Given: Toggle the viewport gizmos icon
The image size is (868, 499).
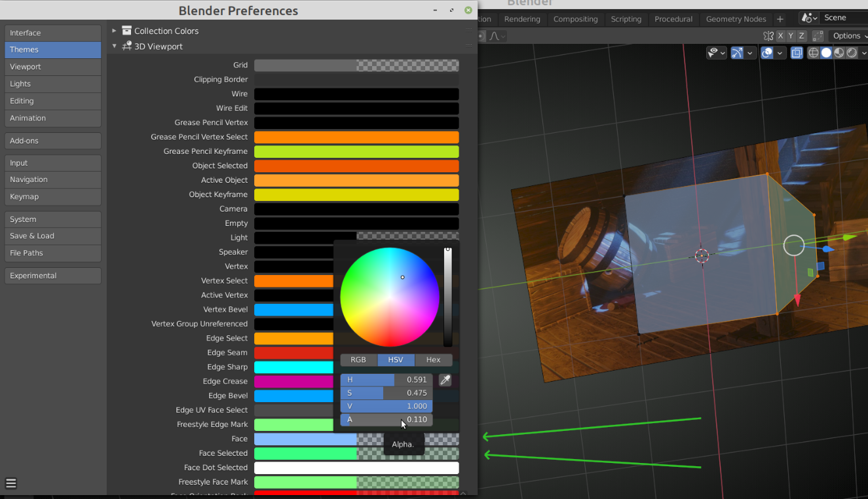Looking at the screenshot, I should (738, 53).
